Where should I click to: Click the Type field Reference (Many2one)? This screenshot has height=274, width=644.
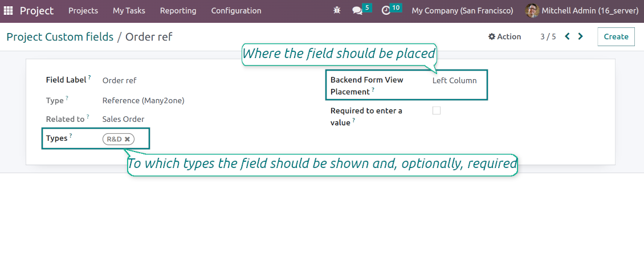(x=143, y=100)
